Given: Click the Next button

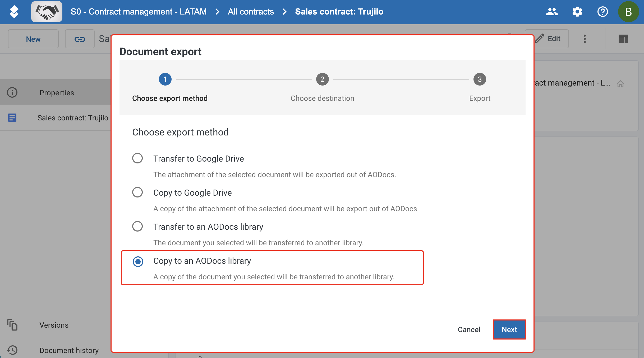Looking at the screenshot, I should tap(509, 329).
